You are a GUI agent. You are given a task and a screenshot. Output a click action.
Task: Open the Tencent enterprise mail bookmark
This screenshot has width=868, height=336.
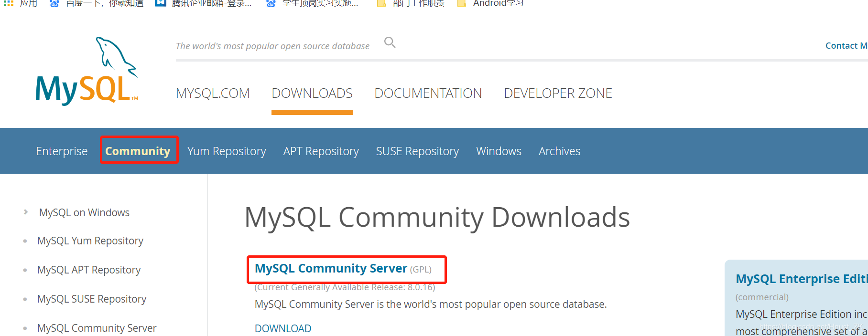204,3
